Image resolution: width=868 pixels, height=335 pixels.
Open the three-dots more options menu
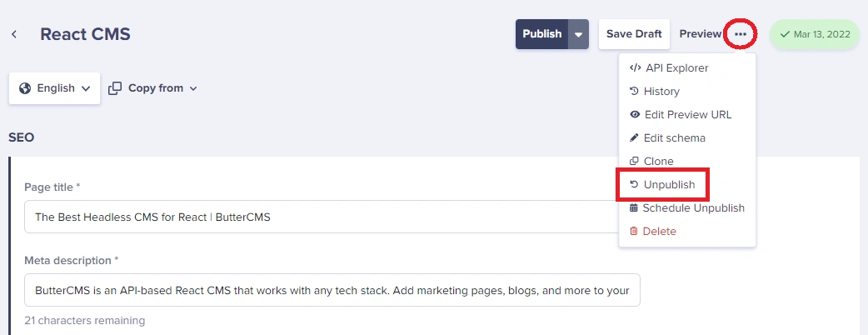coord(740,34)
